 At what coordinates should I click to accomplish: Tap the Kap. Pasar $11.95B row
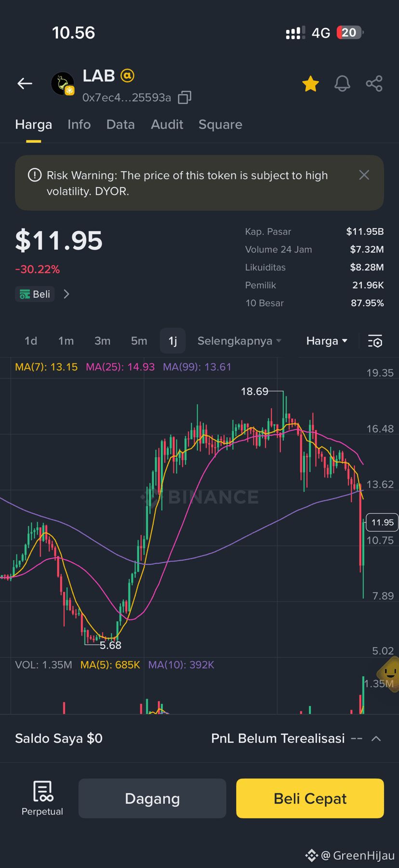(314, 232)
